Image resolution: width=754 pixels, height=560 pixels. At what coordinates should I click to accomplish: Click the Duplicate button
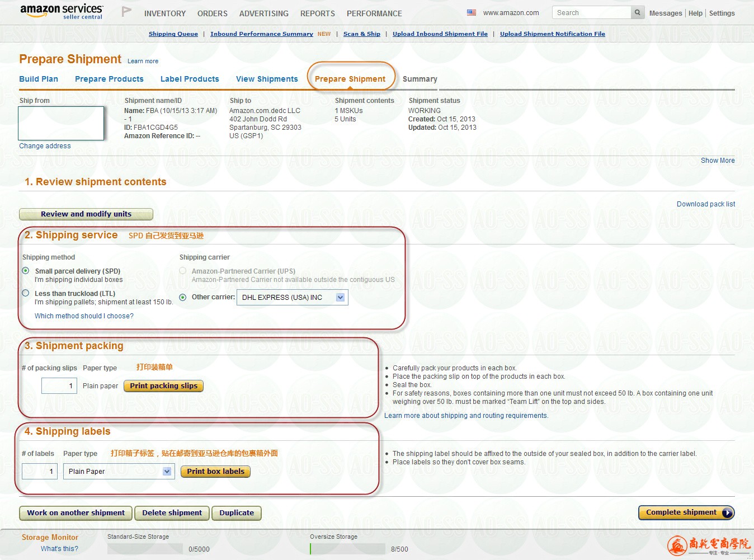pos(237,513)
